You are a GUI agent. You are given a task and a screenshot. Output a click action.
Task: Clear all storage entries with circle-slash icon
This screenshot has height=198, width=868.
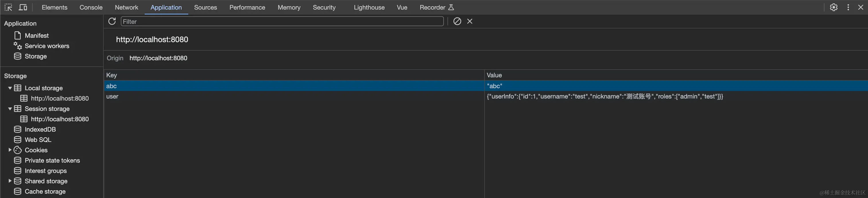coord(457,21)
